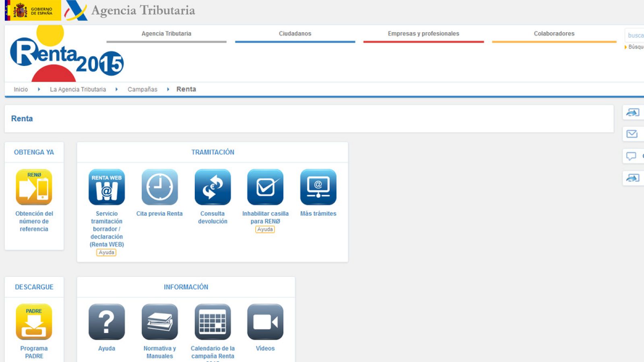
Task: Expand the Búsqueda section below the search box
Action: pyautogui.click(x=636, y=47)
